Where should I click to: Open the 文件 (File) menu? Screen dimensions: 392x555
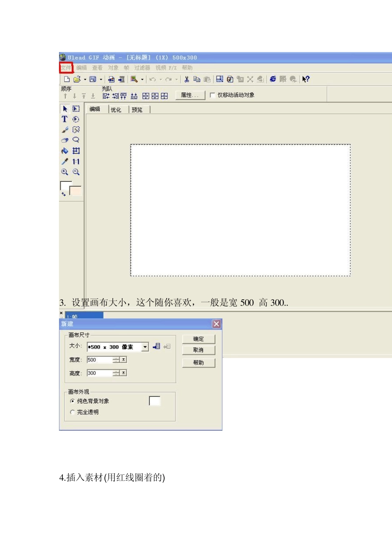[66, 68]
